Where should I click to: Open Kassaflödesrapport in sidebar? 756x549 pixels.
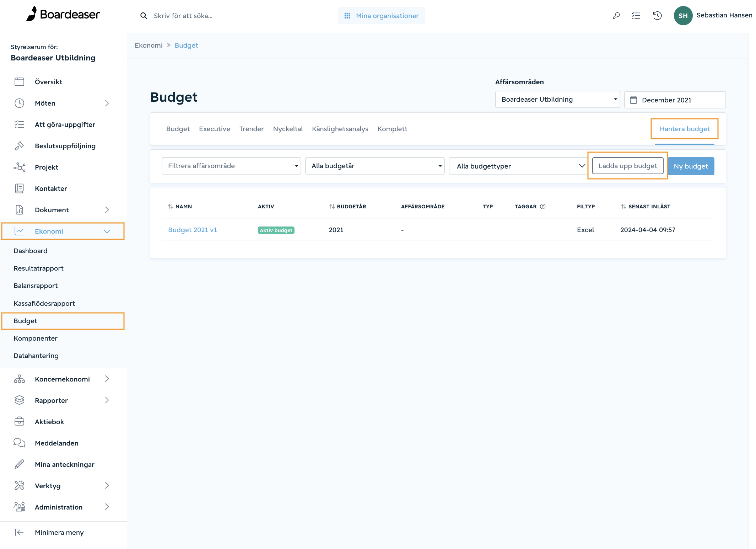point(44,303)
